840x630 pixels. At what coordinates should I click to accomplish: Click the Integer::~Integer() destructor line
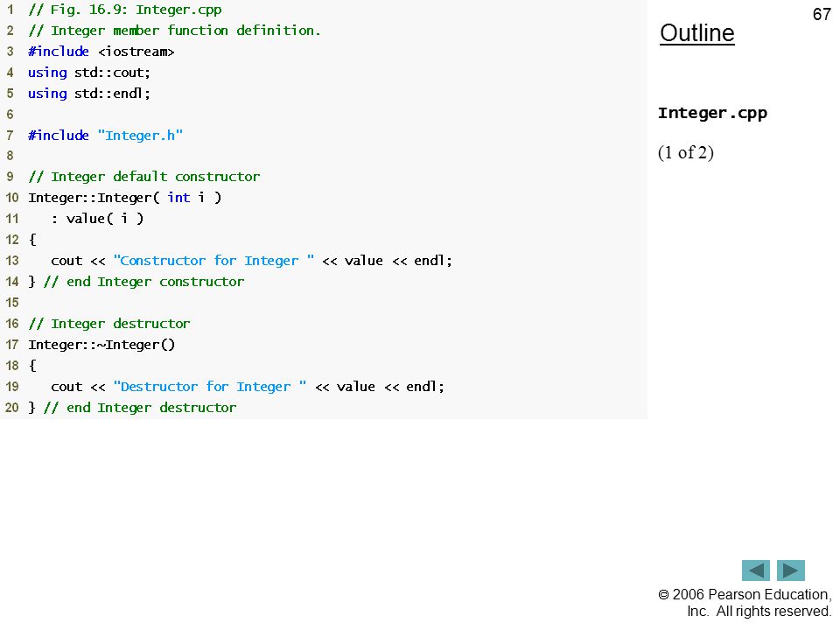(x=101, y=345)
